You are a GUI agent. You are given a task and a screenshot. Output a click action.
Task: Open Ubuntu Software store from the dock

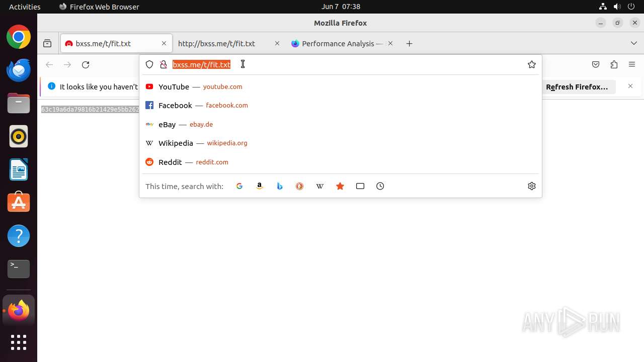[19, 203]
